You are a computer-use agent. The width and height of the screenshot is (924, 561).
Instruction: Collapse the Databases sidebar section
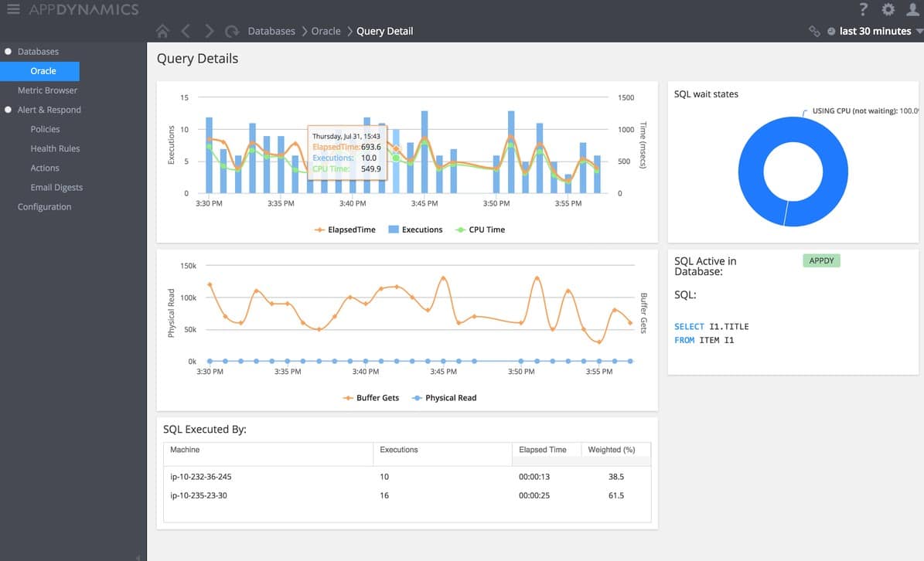coord(9,51)
